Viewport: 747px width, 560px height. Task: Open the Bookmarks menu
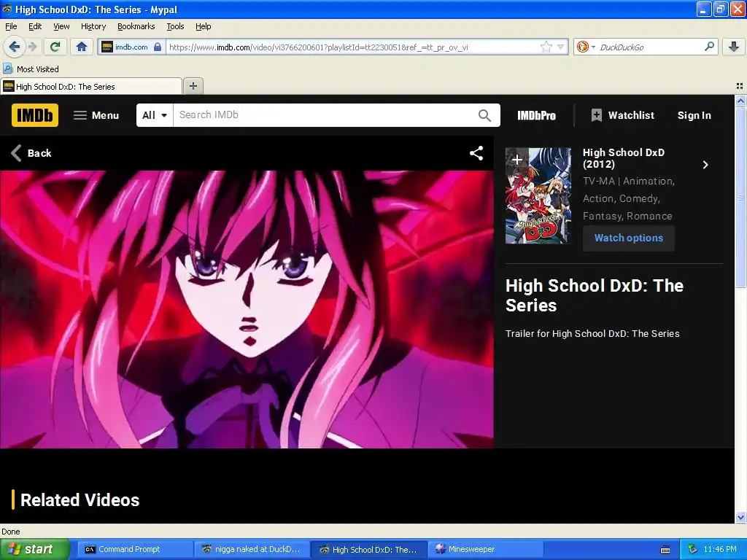tap(136, 26)
